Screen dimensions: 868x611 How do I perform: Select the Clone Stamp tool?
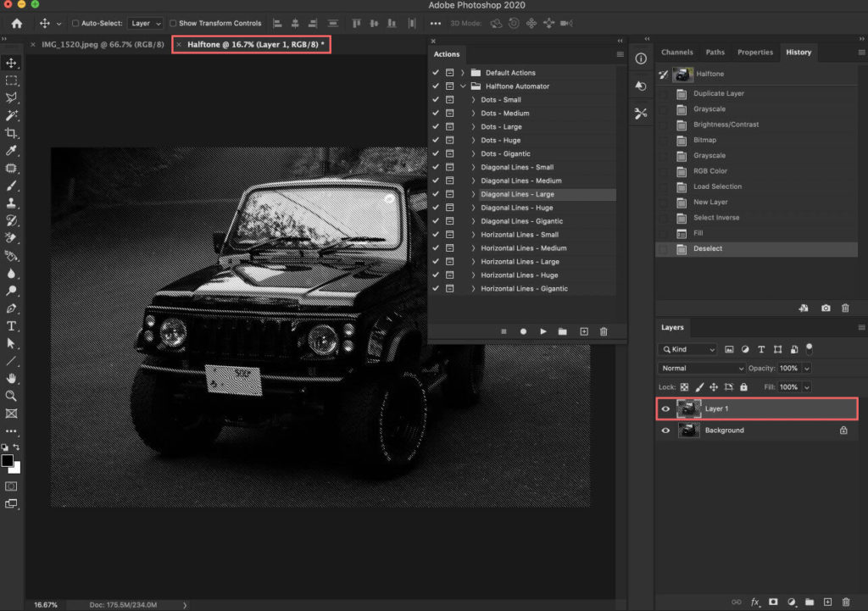click(x=11, y=203)
